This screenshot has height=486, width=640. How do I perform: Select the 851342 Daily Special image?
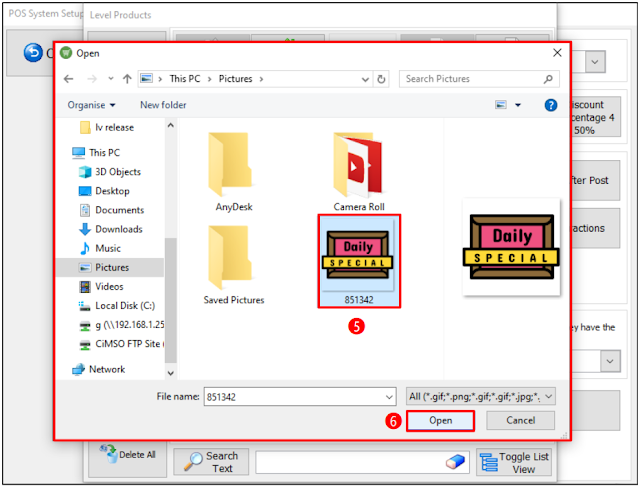coord(359,261)
